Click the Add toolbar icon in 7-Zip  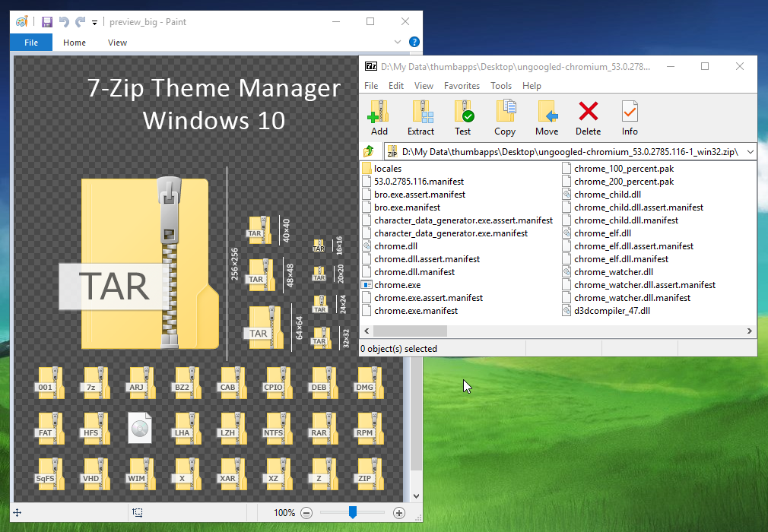(379, 117)
